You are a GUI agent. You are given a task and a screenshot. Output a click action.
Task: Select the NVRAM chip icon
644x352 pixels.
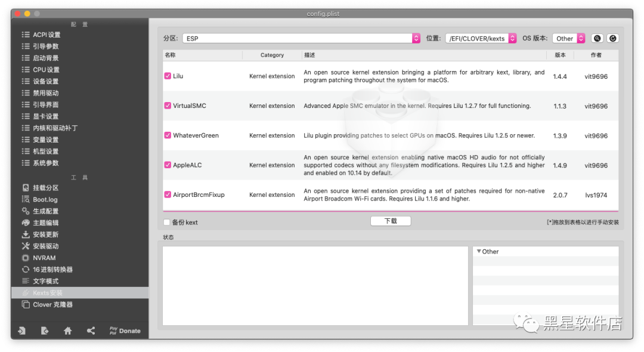click(26, 258)
